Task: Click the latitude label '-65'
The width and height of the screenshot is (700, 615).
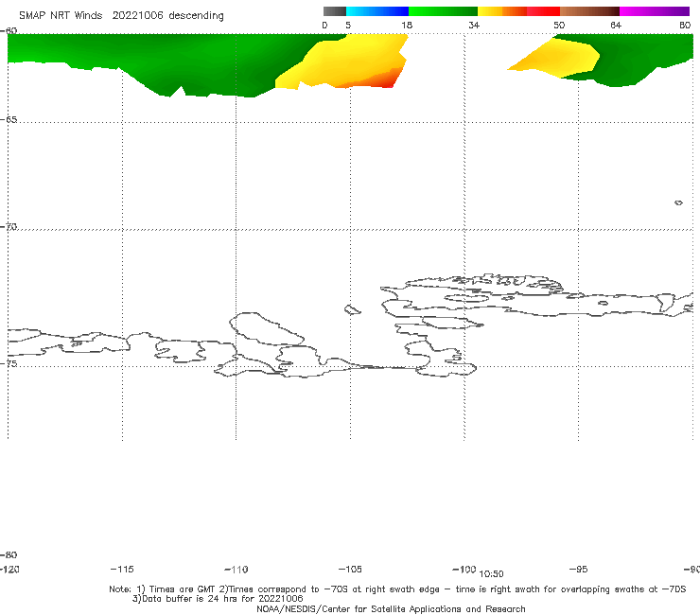Action: pos(9,120)
